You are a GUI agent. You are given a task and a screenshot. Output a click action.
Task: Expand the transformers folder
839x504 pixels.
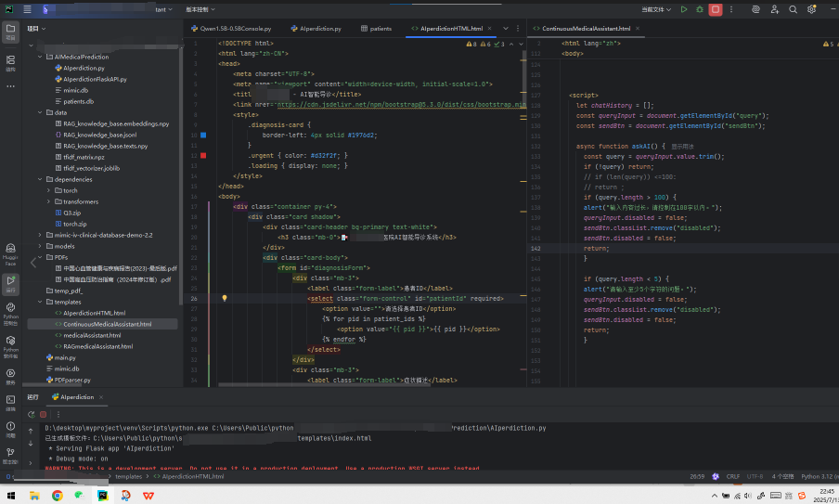coord(48,201)
